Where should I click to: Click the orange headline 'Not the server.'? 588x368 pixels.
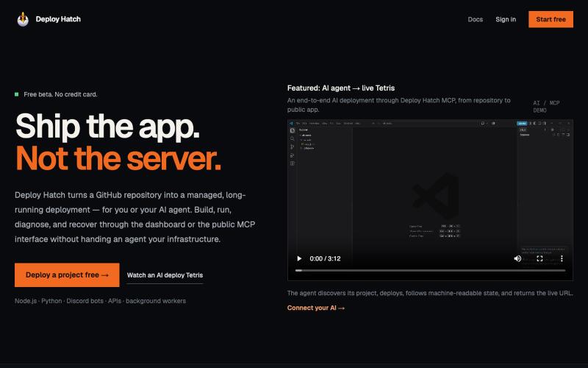[118, 158]
